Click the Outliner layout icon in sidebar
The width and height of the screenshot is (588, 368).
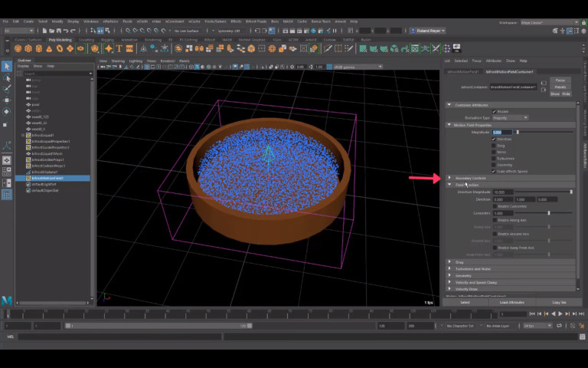pyautogui.click(x=7, y=195)
